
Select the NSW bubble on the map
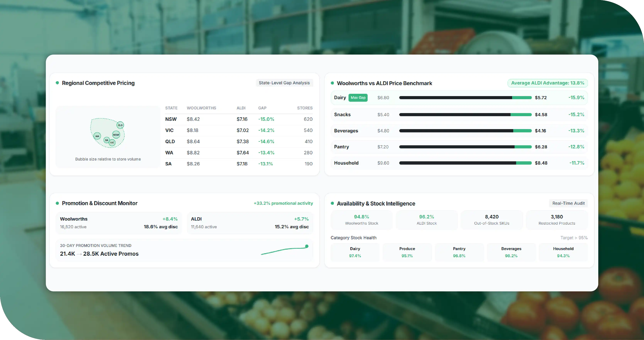click(116, 135)
